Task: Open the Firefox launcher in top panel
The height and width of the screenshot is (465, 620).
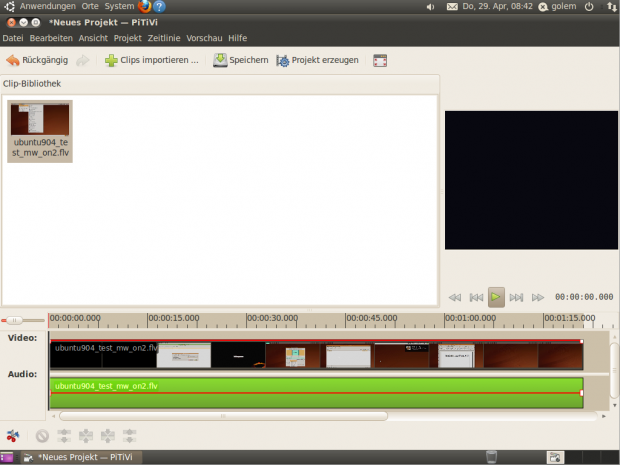Action: pos(143,6)
